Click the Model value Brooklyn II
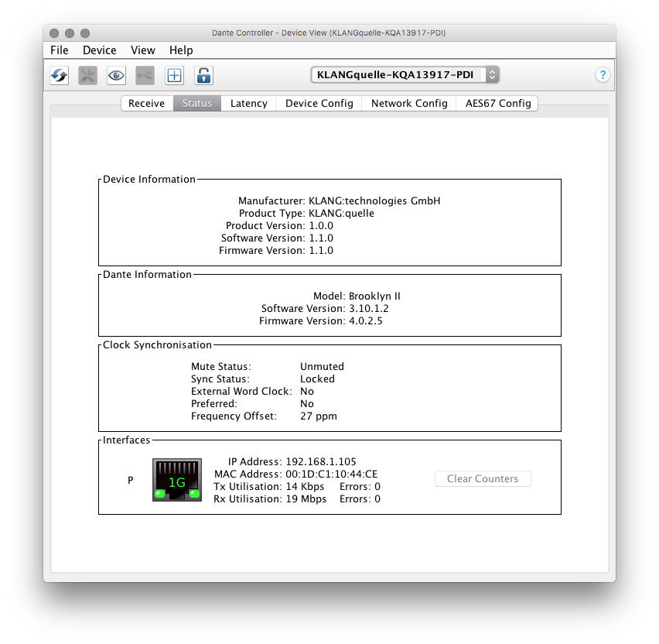The height and width of the screenshot is (644, 659). tap(374, 296)
